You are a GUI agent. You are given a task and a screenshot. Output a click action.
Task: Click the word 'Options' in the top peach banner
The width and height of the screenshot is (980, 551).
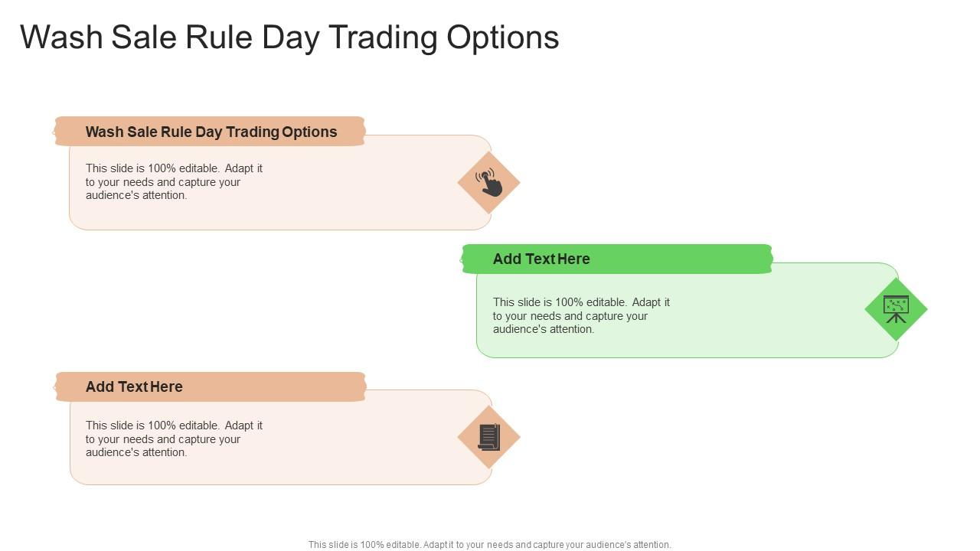click(x=309, y=132)
